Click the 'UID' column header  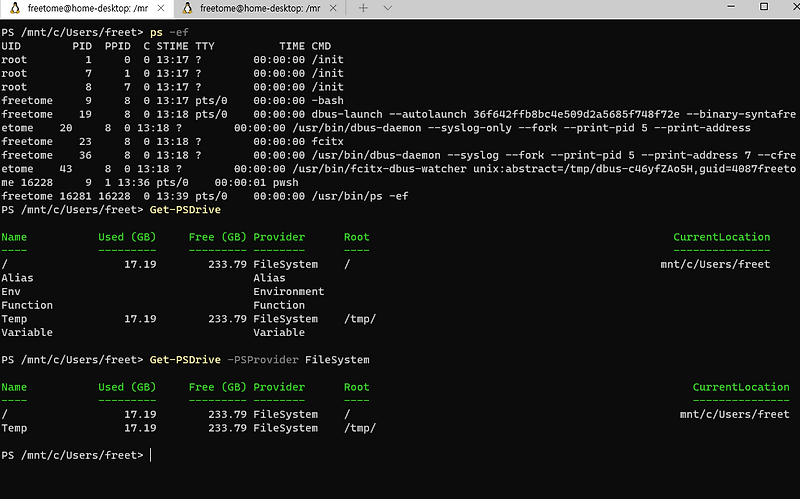(11, 46)
